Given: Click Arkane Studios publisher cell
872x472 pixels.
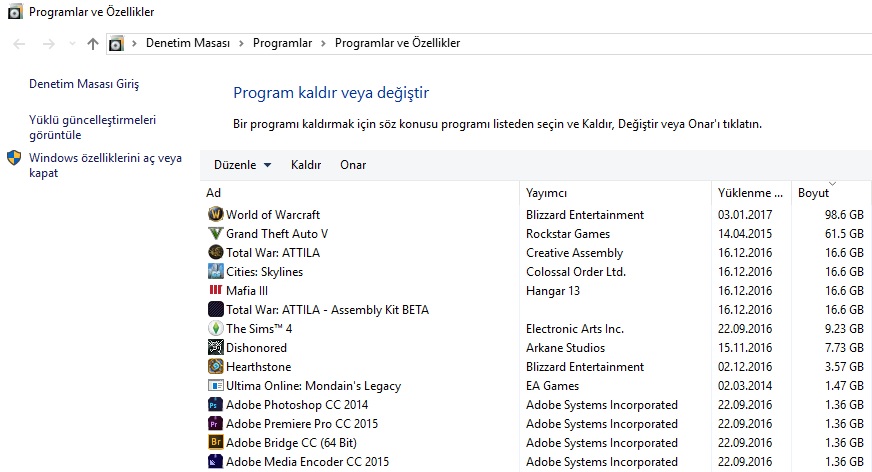Looking at the screenshot, I should 566,347.
